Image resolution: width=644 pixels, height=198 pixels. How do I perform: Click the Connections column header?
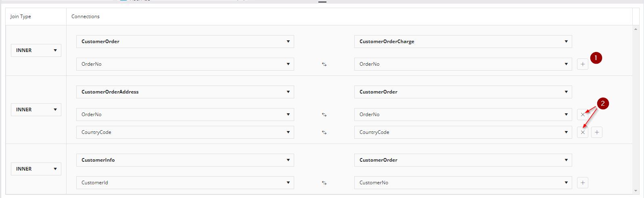86,17
